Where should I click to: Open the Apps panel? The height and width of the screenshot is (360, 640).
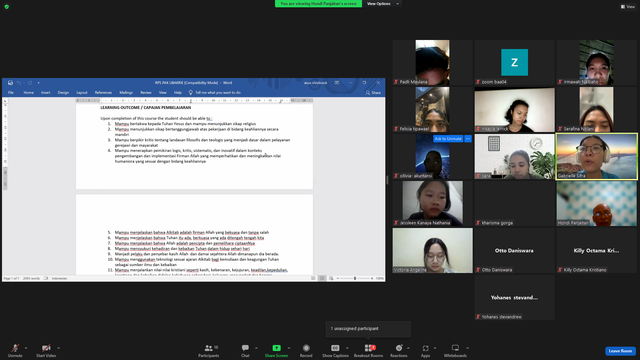[x=425, y=350]
